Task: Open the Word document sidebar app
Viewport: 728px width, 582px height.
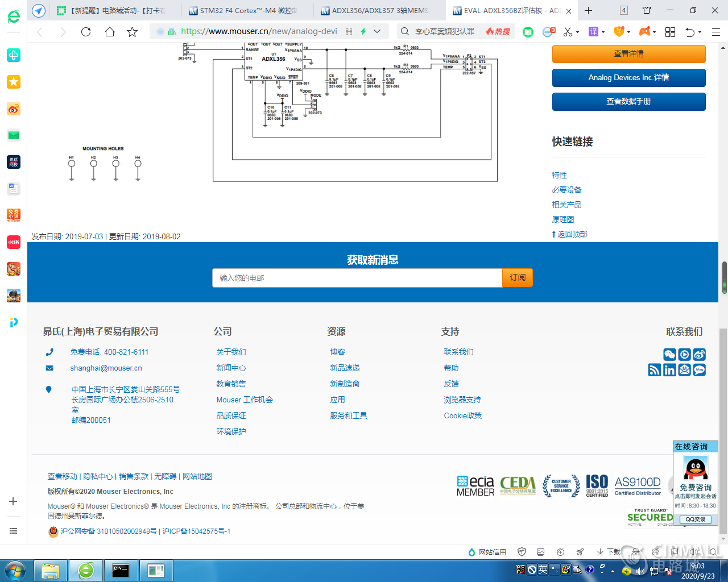Action: [x=14, y=189]
